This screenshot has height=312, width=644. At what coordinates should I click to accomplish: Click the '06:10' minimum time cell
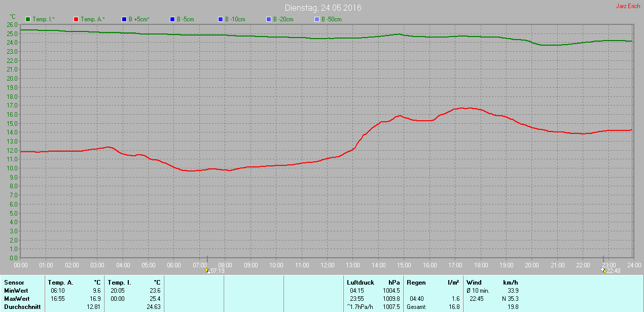[x=58, y=291]
